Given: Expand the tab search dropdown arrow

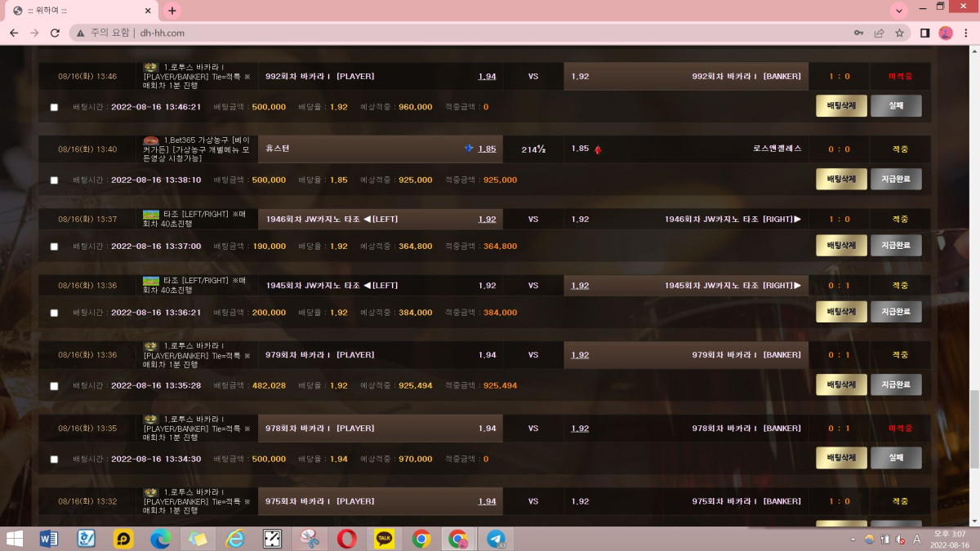Looking at the screenshot, I should tap(899, 11).
